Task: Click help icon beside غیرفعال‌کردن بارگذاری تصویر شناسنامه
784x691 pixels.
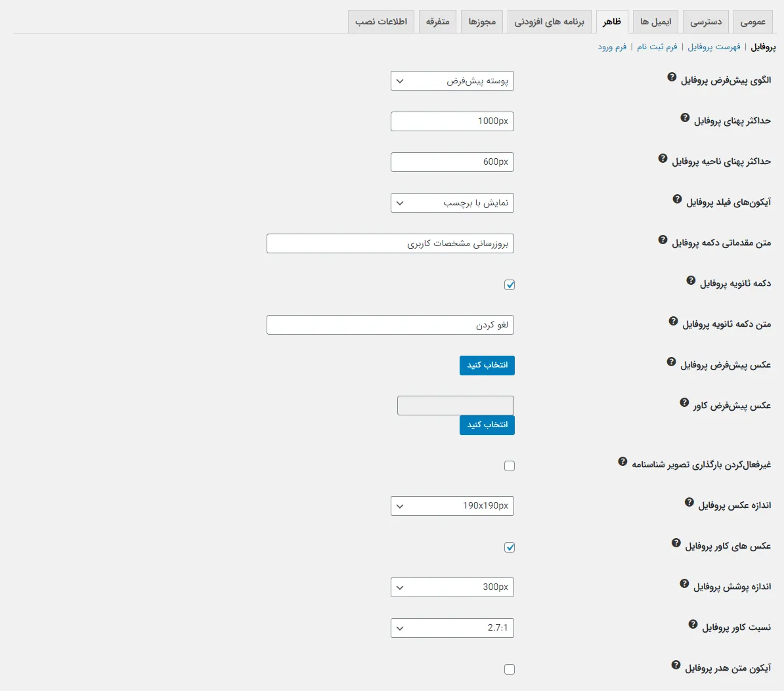Action: [622, 461]
